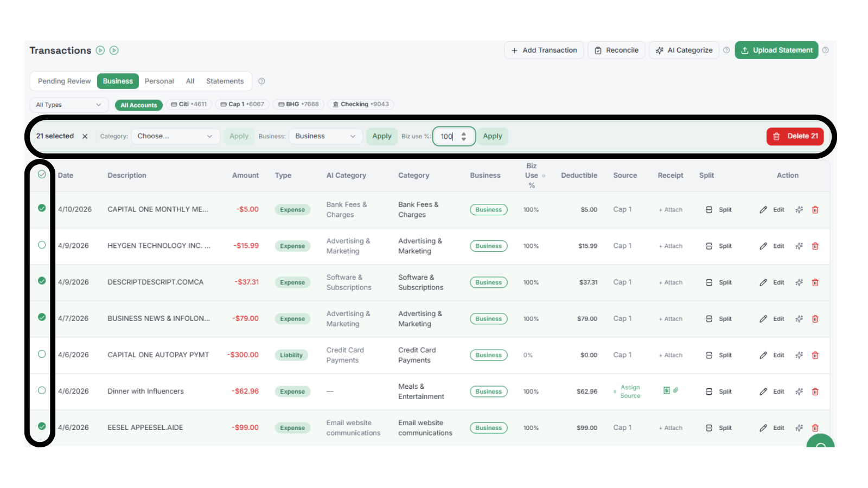Screen dimensions: 868x488
Task: Click help icon beside AI Categorize
Action: click(x=726, y=50)
